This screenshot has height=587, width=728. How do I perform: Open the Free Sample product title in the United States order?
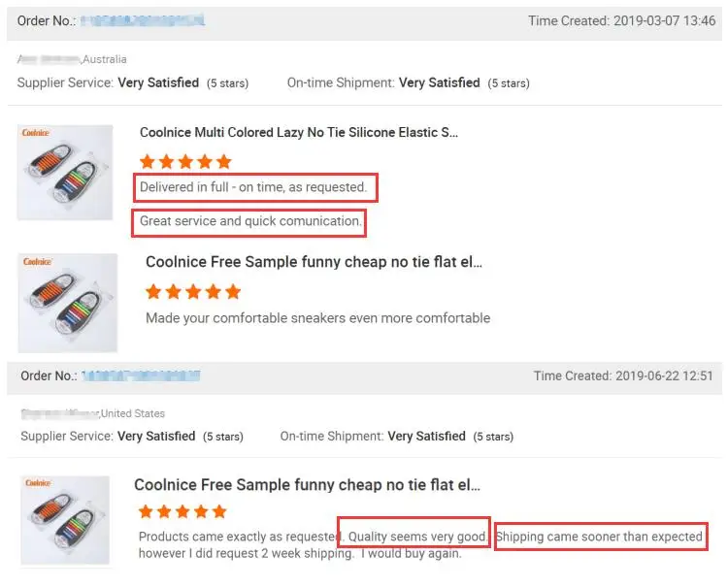click(x=307, y=485)
